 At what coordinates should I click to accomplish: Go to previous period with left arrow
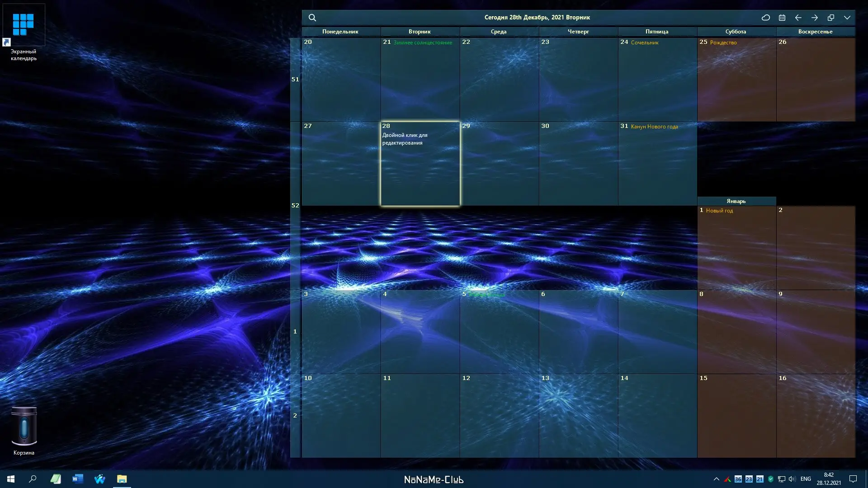point(798,18)
